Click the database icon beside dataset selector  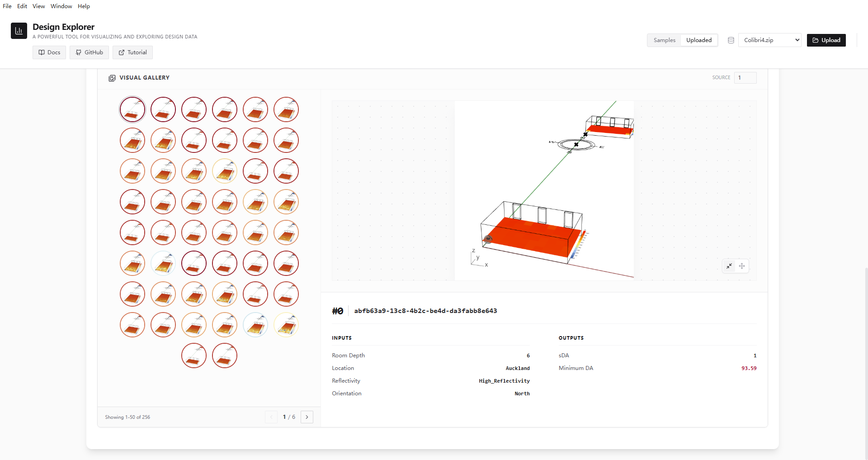(731, 40)
